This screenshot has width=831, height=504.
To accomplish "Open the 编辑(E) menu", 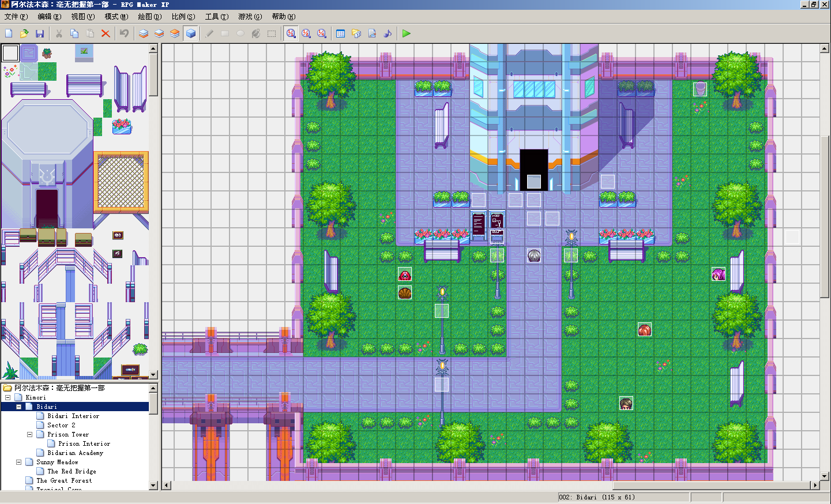I will [x=50, y=17].
